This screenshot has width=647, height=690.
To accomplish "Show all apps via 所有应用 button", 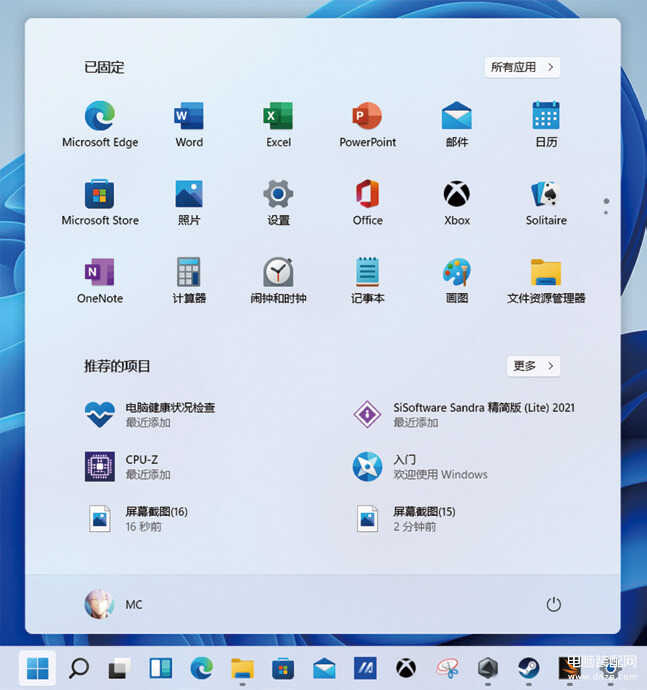I will (x=522, y=67).
